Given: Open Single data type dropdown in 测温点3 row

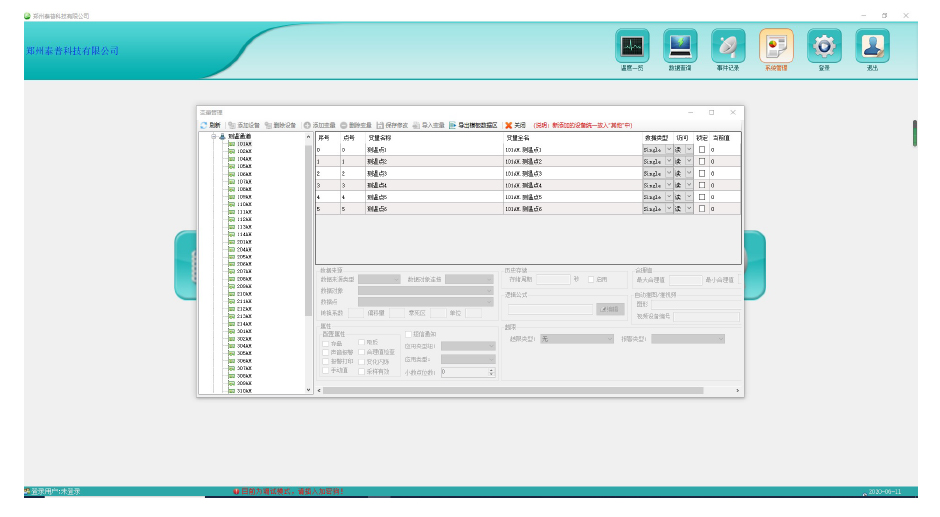Looking at the screenshot, I should pyautogui.click(x=669, y=173).
